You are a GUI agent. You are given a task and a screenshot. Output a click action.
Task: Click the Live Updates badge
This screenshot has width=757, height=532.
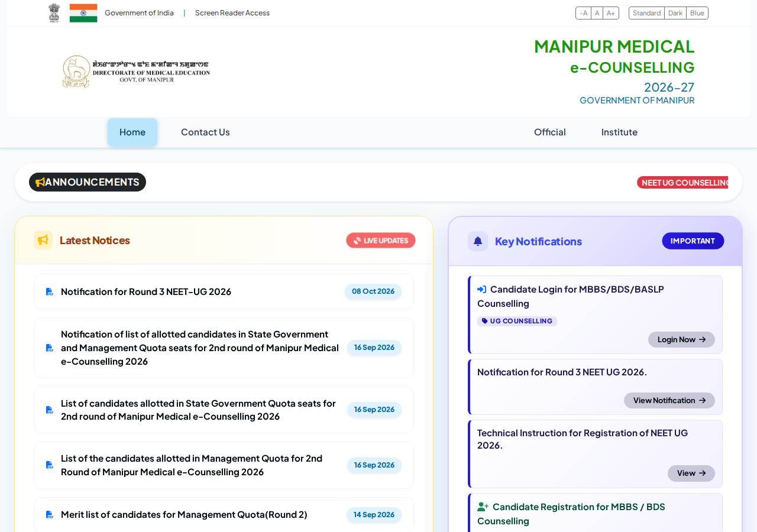click(x=381, y=241)
